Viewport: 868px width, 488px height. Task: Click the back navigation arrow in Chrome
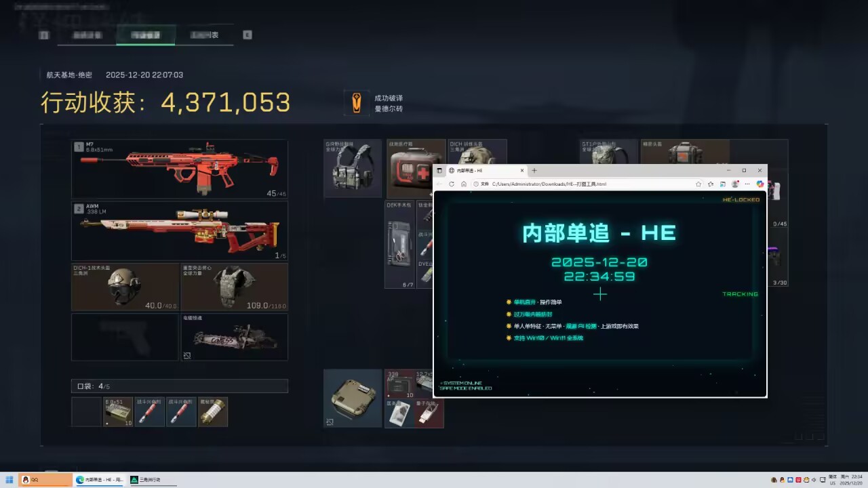coord(439,184)
